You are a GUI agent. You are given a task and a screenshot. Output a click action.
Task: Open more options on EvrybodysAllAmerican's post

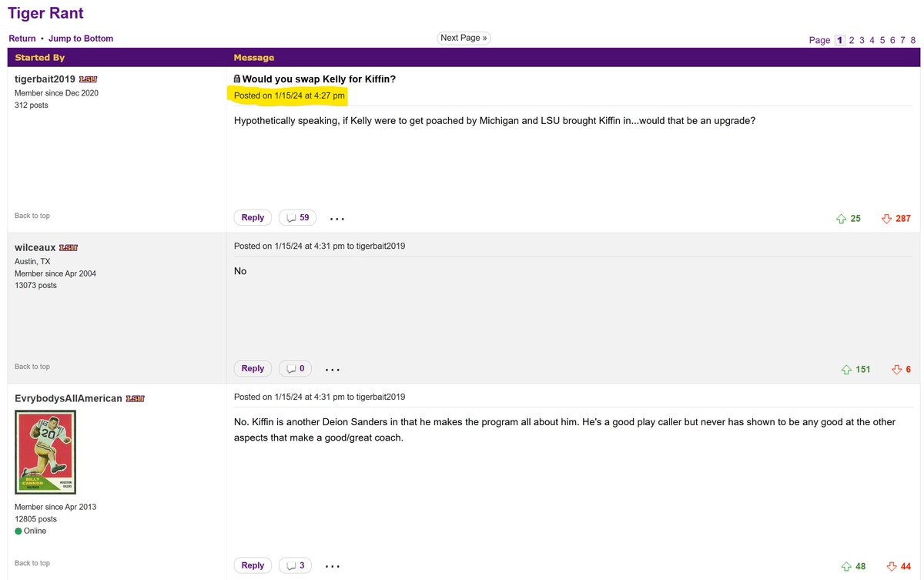click(x=333, y=566)
